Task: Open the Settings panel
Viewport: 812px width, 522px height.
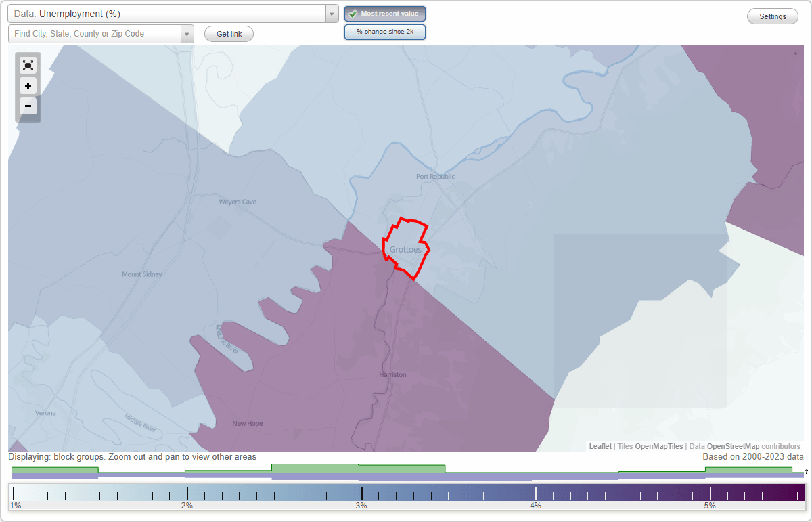Action: (772, 16)
